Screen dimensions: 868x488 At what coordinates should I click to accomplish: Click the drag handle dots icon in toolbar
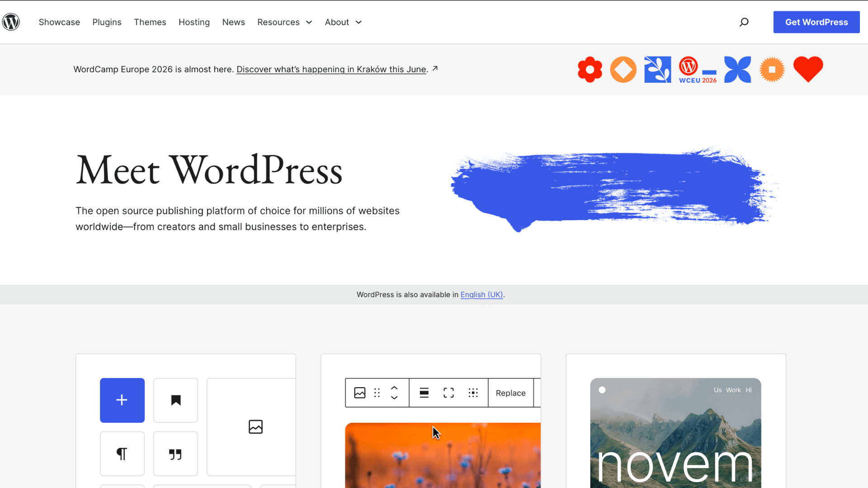point(377,393)
